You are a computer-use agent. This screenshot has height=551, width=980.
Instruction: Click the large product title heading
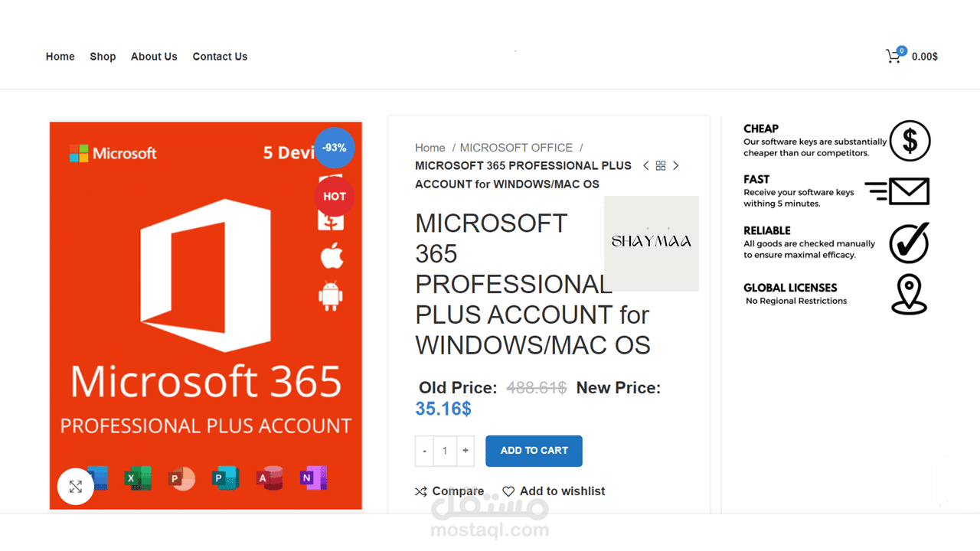tap(533, 284)
